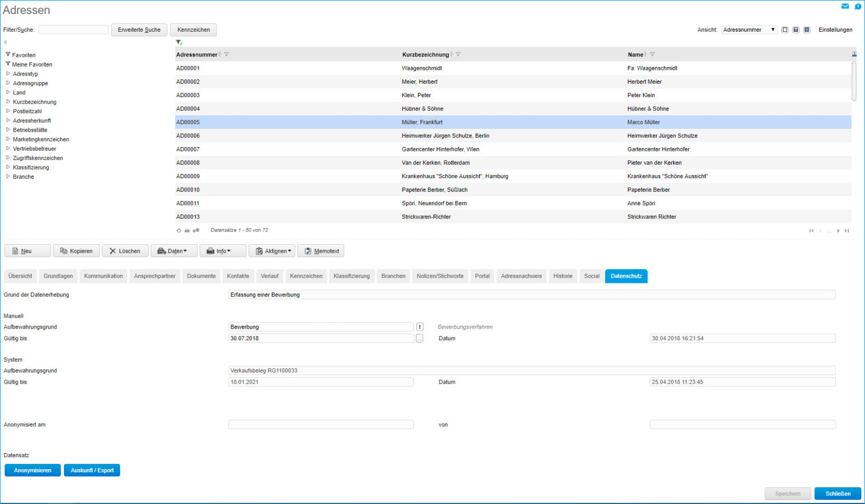Expand the Land tree node in sidebar
The width and height of the screenshot is (865, 504).
tap(19, 92)
